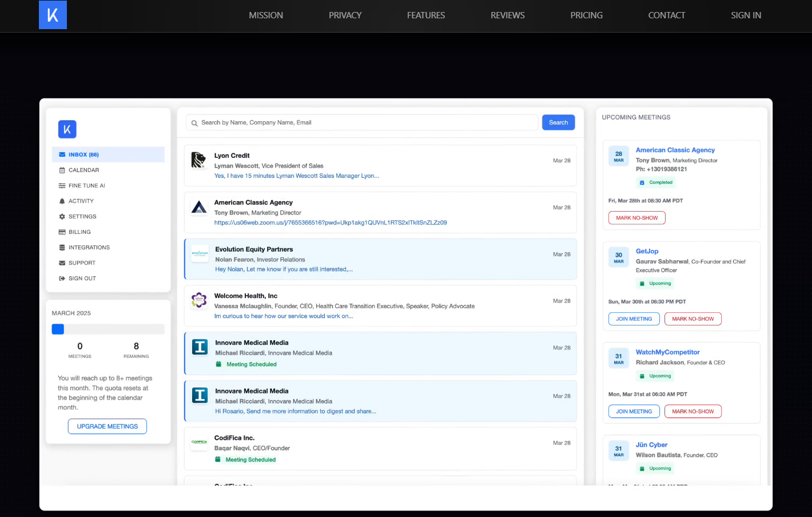812x517 pixels.
Task: Click the Support envelope icon
Action: [62, 263]
